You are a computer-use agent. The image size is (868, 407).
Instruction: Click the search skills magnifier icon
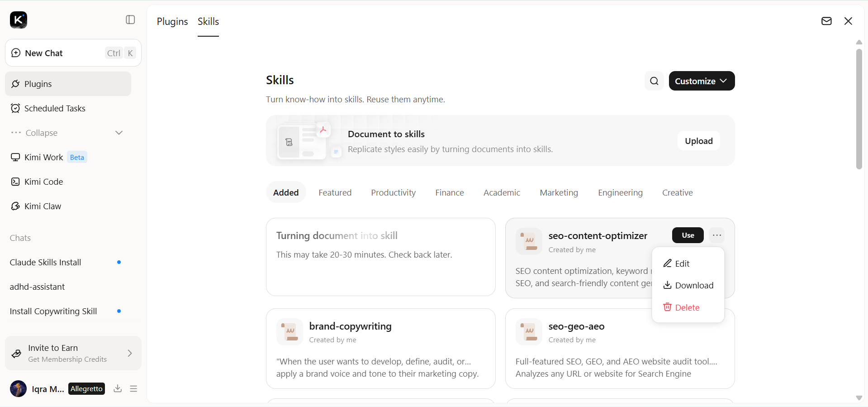pyautogui.click(x=654, y=81)
